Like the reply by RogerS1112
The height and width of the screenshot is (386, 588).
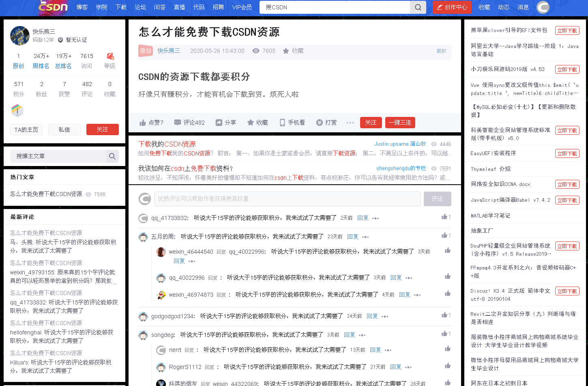click(x=448, y=366)
